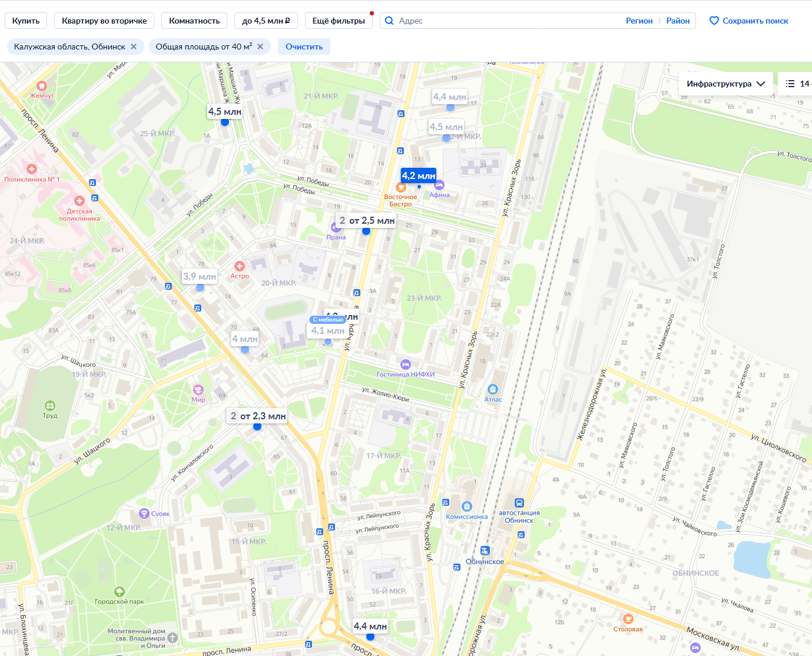The width and height of the screenshot is (812, 656).
Task: Click the Прана place icon
Action: (x=336, y=228)
